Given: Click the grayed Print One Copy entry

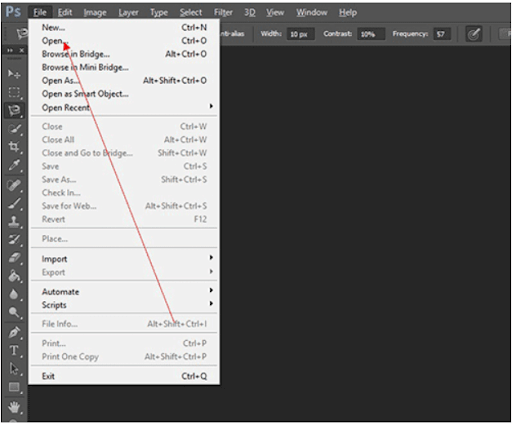Looking at the screenshot, I should click(x=124, y=356).
